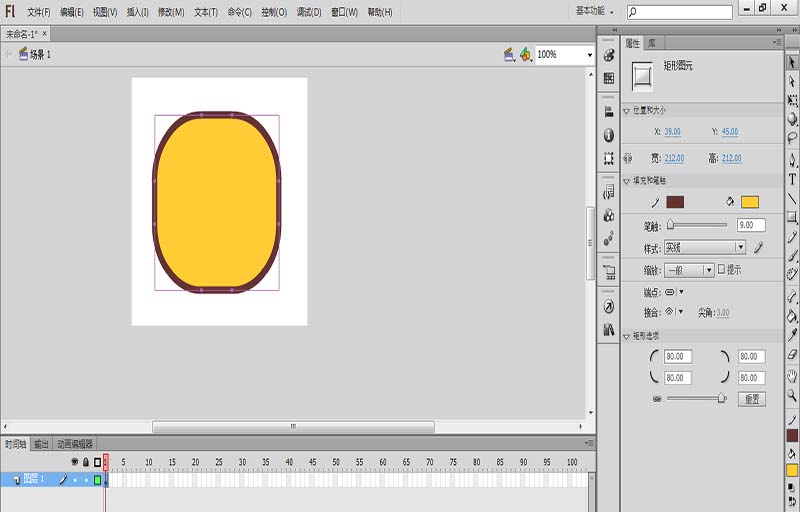Open the stage zoom 100% dropdown
The image size is (800, 512).
[590, 55]
